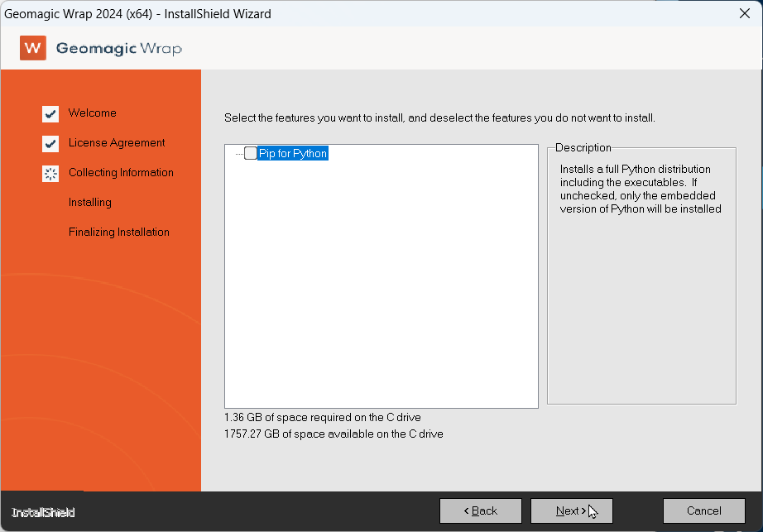Close the InstallShield Wizard window
This screenshot has width=763, height=532.
click(x=744, y=13)
